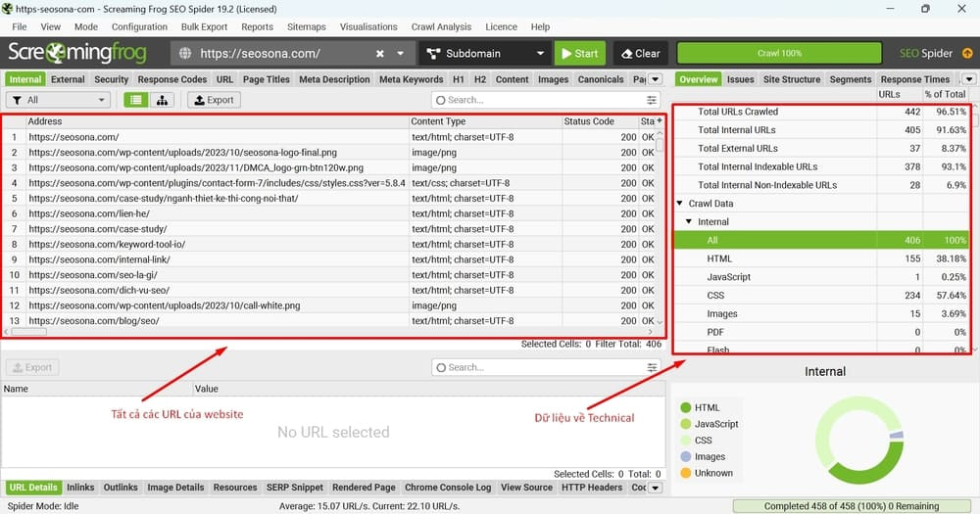Image resolution: width=980 pixels, height=514 pixels.
Task: Collapse the Internal tree node
Action: pos(689,221)
